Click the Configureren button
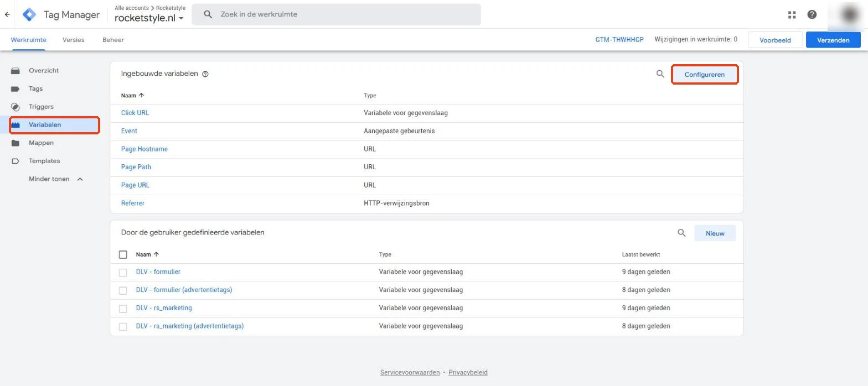Screen dimensions: 868x386 click(x=704, y=75)
